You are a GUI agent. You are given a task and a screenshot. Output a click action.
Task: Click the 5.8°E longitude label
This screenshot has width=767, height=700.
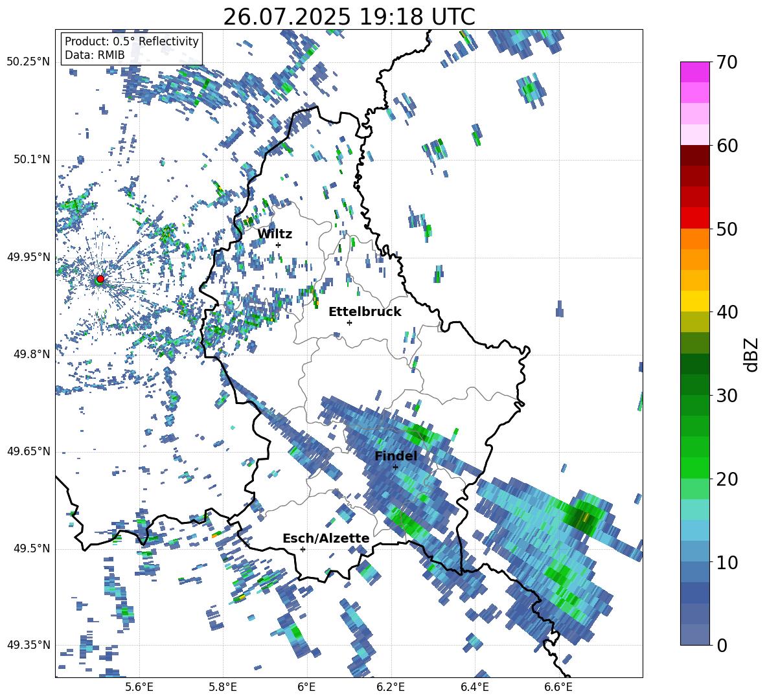[223, 687]
